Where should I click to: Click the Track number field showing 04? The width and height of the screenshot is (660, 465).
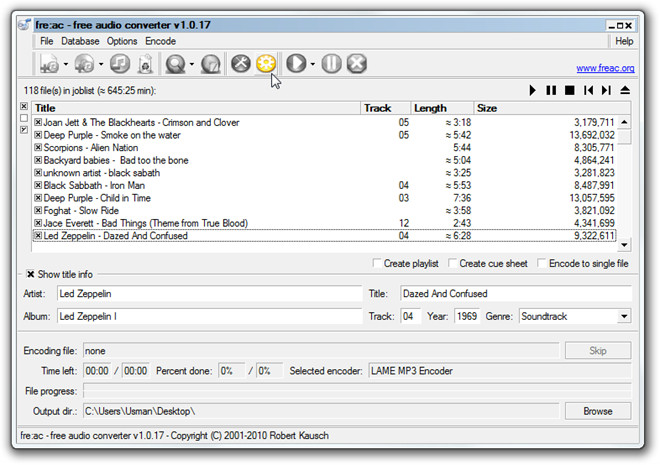pyautogui.click(x=410, y=316)
